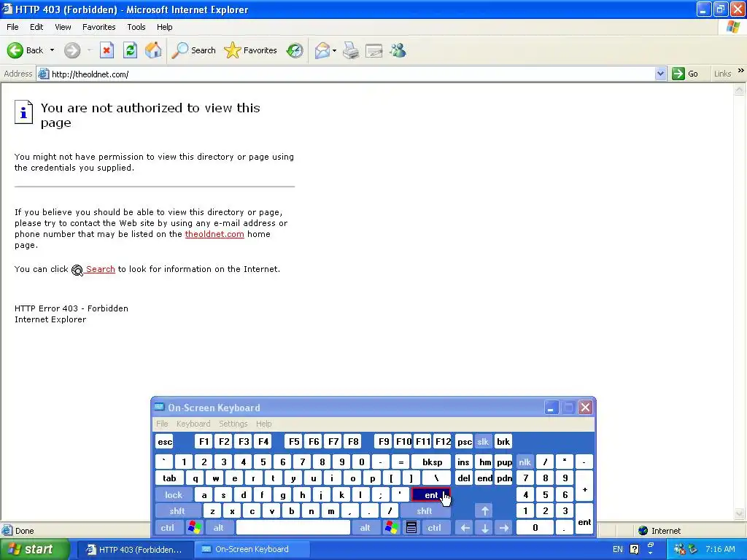Click the spacebar key
Viewport: 747px width, 560px height.
293,528
